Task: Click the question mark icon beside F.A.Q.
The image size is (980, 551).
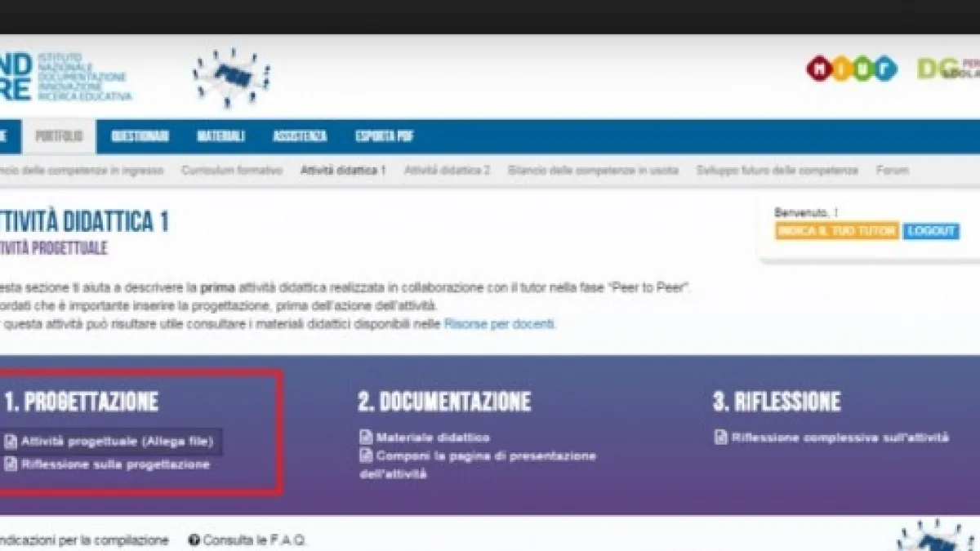Action: click(x=194, y=540)
